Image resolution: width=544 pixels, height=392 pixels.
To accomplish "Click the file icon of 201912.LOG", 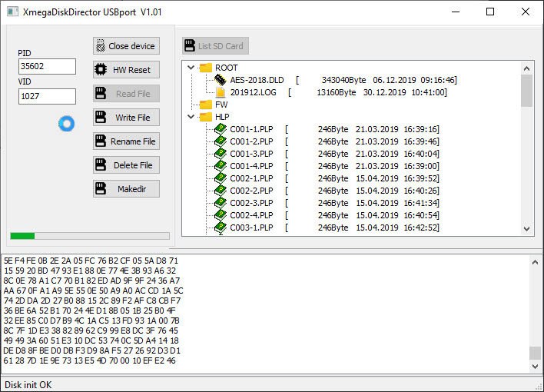I will point(221,92).
